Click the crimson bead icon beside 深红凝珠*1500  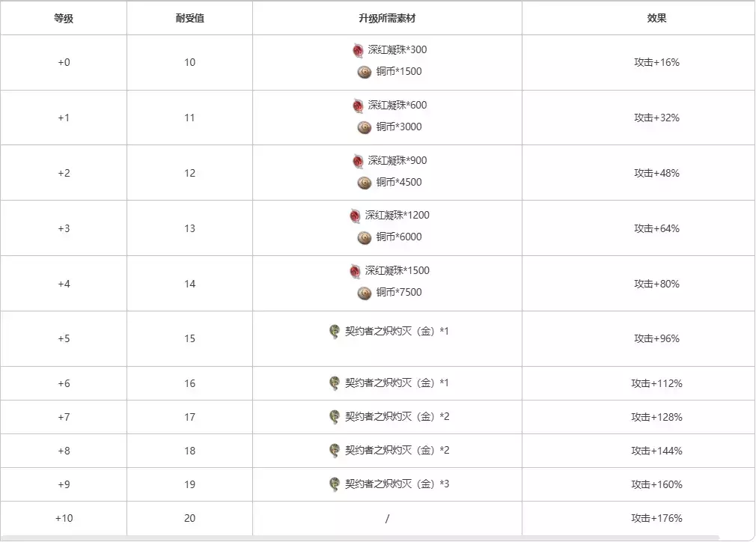[x=355, y=271]
